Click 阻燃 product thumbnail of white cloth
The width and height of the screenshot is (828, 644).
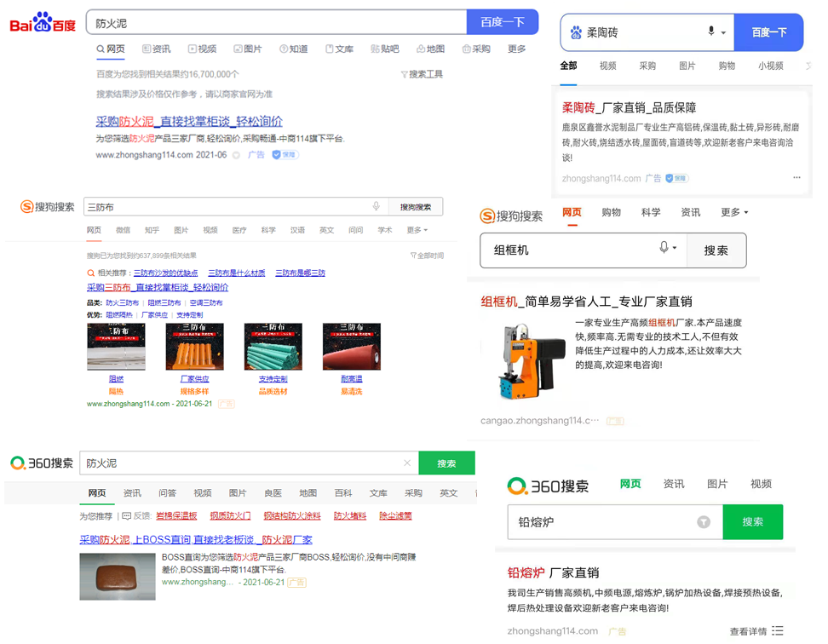point(116,347)
